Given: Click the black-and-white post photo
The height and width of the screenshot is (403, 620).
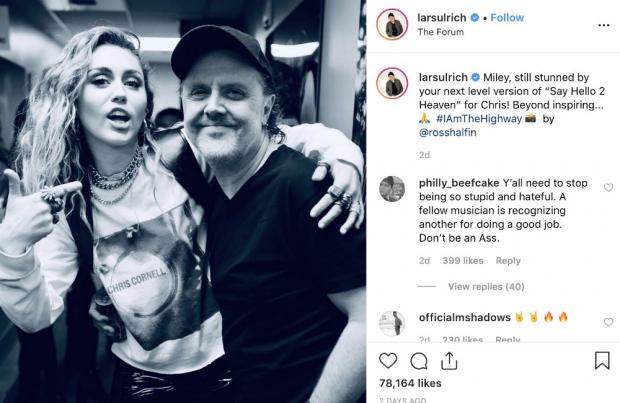Looking at the screenshot, I should click(185, 201).
